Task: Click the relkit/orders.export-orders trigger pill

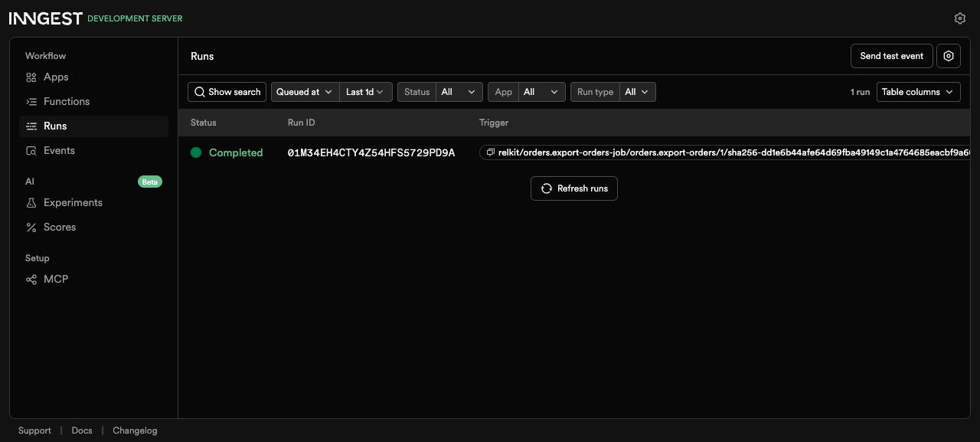Action: tap(725, 152)
